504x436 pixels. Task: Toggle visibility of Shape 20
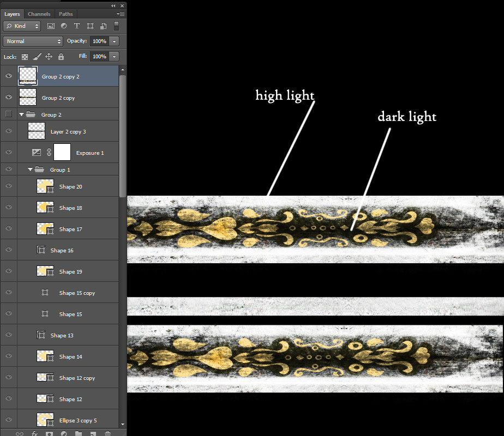click(x=9, y=186)
